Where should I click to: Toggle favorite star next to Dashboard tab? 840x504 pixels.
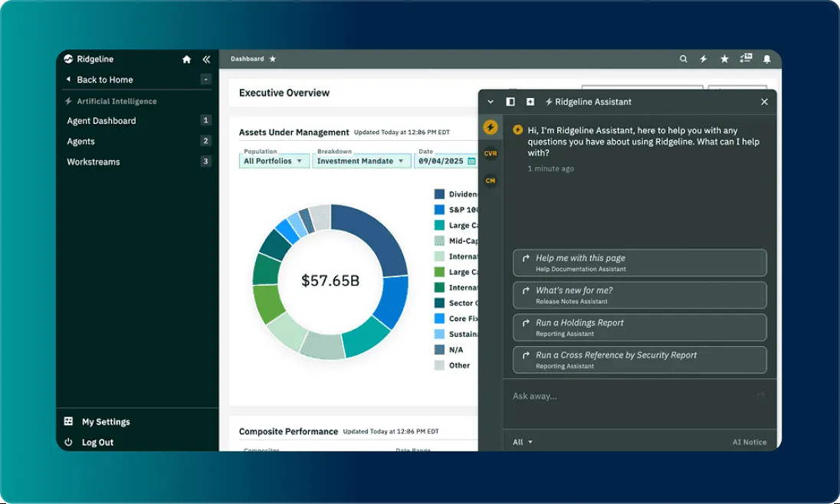pyautogui.click(x=273, y=59)
